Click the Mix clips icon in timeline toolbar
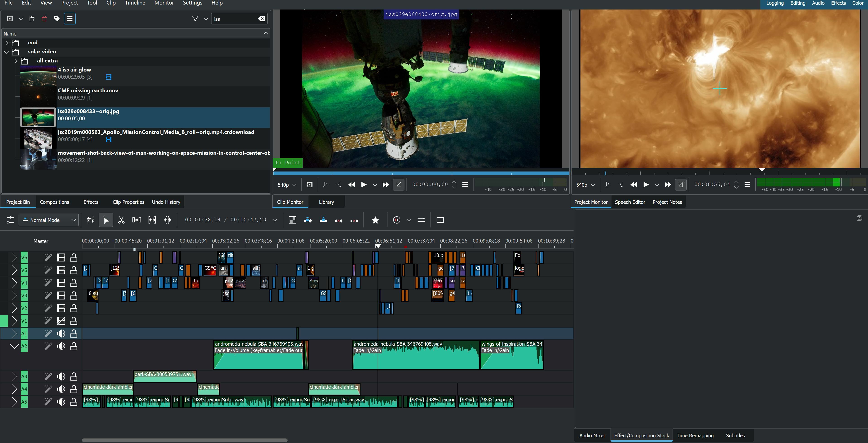The image size is (868, 443). 293,220
